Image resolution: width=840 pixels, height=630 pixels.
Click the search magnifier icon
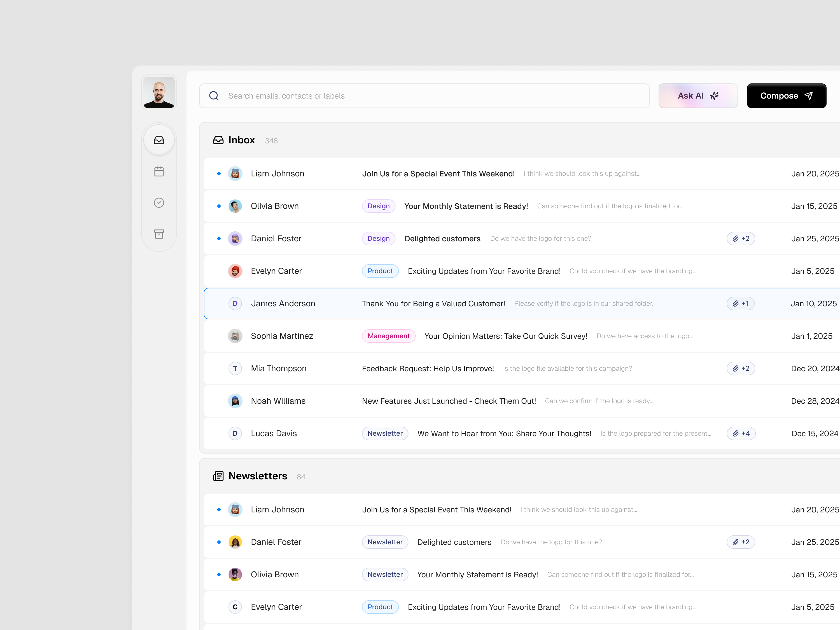pyautogui.click(x=214, y=96)
